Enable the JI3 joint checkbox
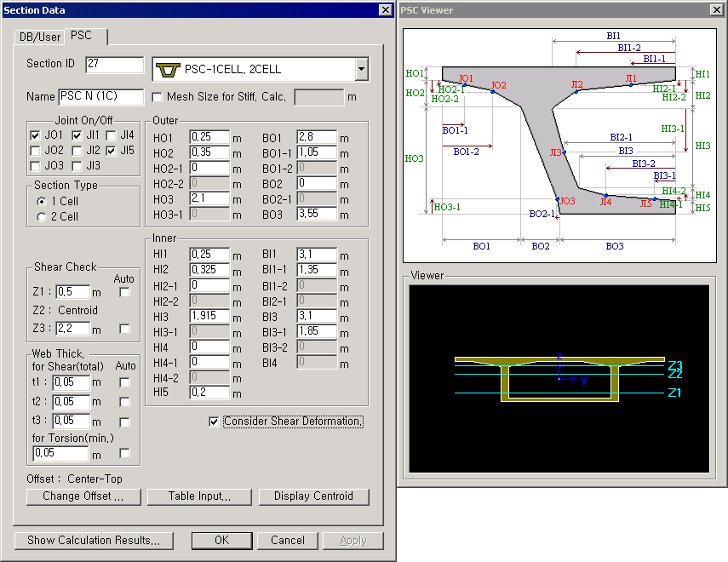Viewport: 728px width, 562px height. pos(77,166)
